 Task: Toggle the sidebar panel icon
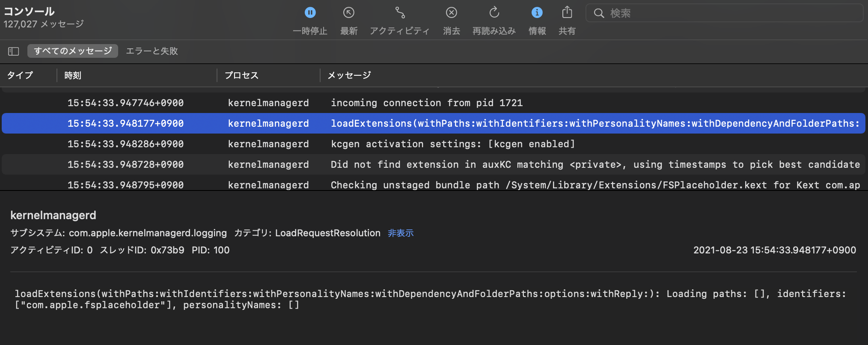(14, 51)
